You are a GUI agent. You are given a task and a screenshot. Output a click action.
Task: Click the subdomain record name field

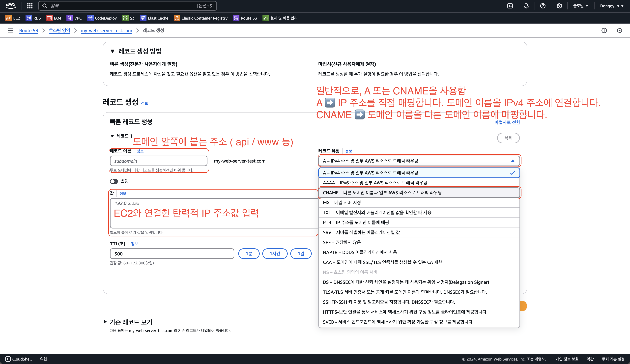tap(159, 161)
